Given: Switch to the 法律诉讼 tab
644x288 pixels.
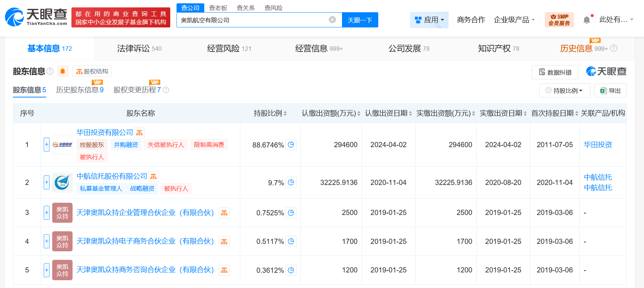Looking at the screenshot, I should point(139,49).
